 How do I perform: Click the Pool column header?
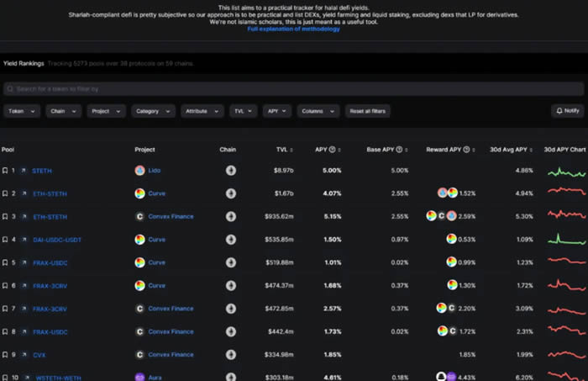(8, 150)
